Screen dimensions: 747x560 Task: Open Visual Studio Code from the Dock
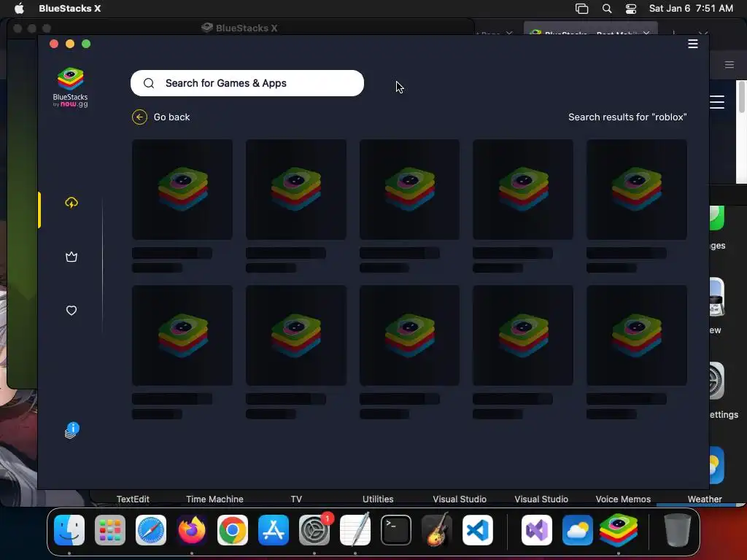tap(478, 530)
